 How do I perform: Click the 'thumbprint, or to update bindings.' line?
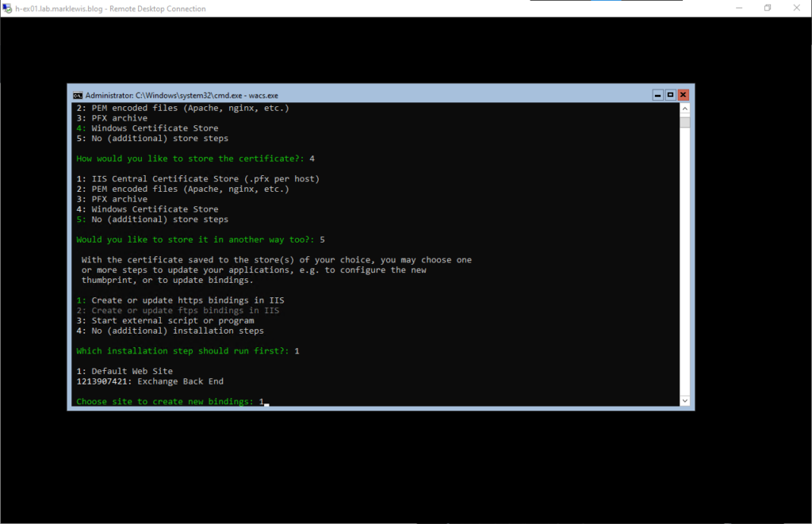(167, 280)
